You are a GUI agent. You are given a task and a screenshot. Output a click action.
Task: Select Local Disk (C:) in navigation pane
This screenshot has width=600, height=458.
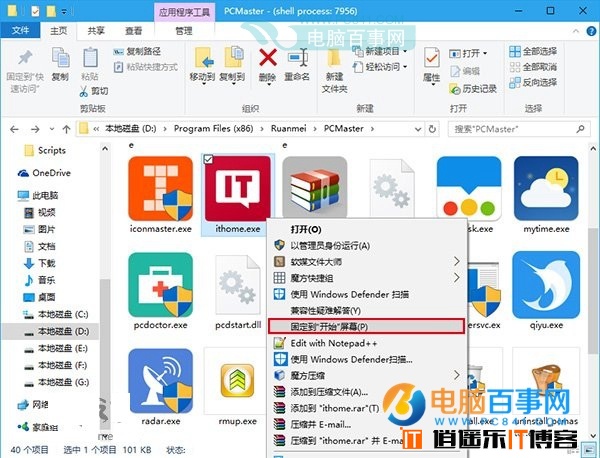pyautogui.click(x=56, y=315)
